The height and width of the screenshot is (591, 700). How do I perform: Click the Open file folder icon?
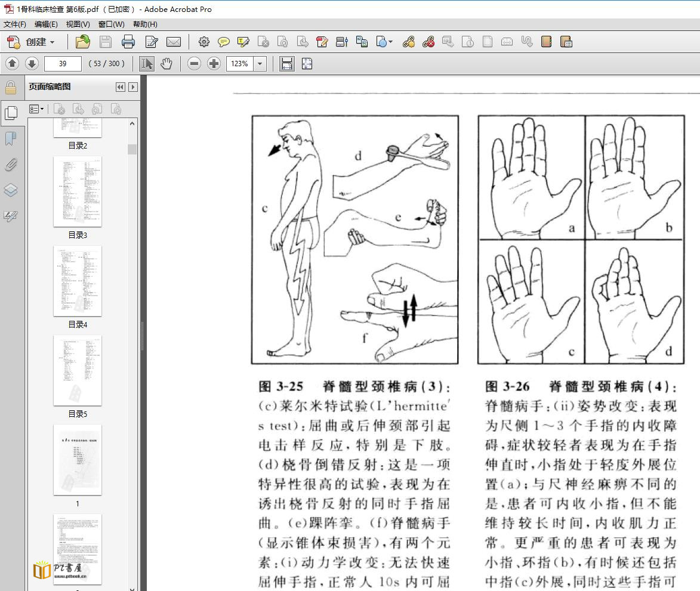tap(82, 42)
